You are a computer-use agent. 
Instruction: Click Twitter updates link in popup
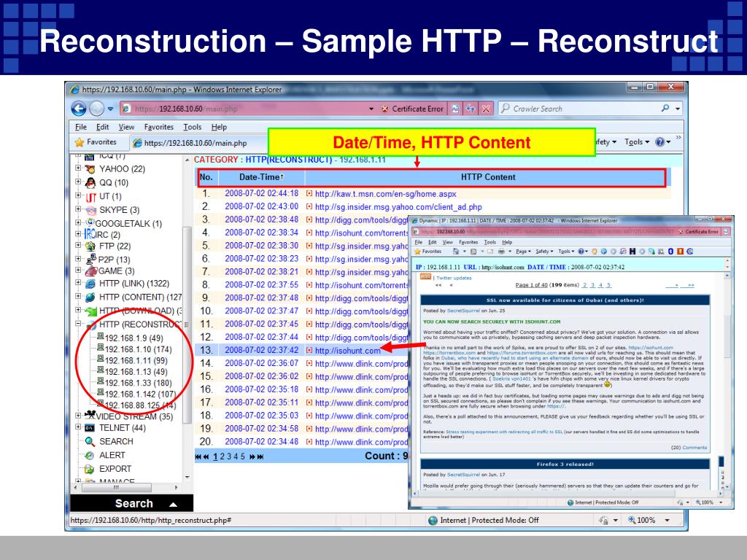[x=454, y=278]
